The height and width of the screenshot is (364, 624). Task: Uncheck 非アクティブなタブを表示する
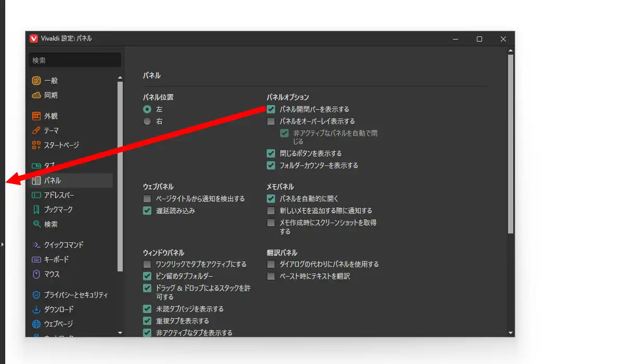(147, 333)
